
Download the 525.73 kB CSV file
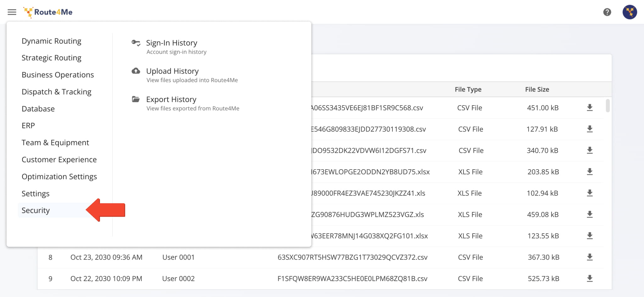click(590, 278)
